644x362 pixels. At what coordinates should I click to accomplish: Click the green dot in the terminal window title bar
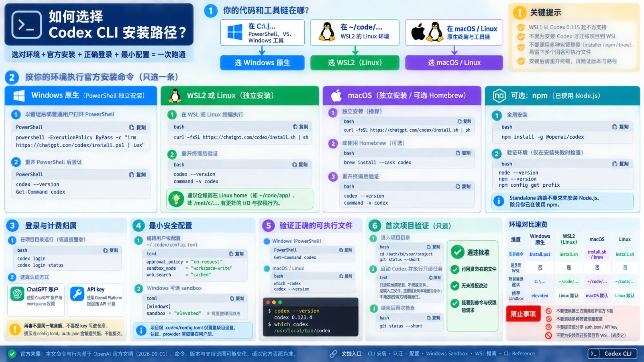point(280,302)
